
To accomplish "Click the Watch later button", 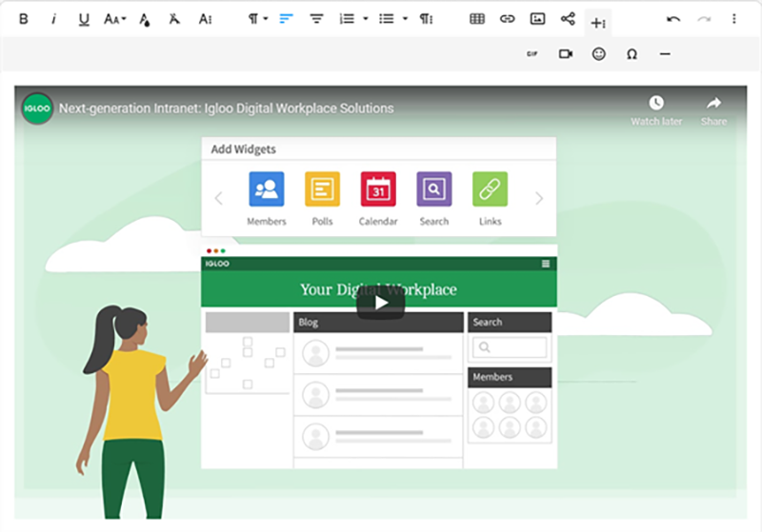I will pyautogui.click(x=656, y=110).
